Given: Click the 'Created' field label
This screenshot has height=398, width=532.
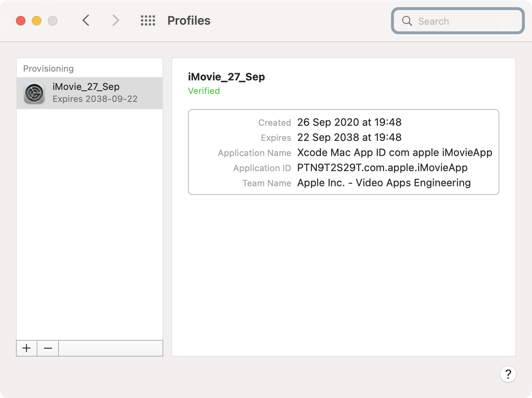Looking at the screenshot, I should point(275,123).
